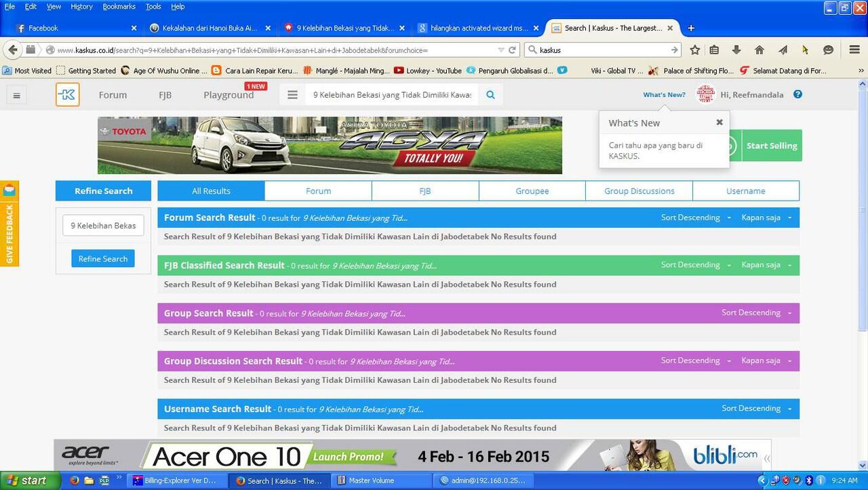Bookmark this page with star icon

click(x=695, y=49)
